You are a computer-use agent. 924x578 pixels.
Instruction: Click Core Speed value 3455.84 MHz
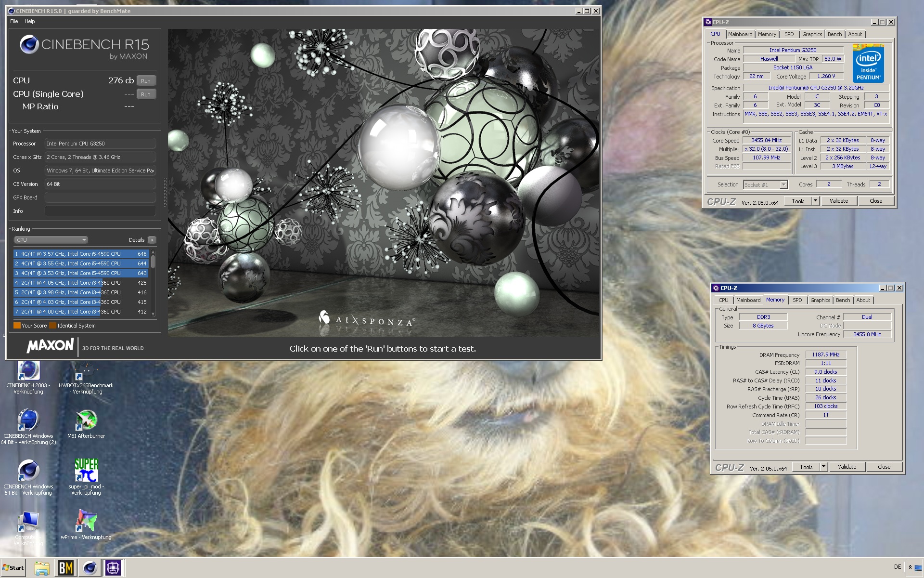767,140
